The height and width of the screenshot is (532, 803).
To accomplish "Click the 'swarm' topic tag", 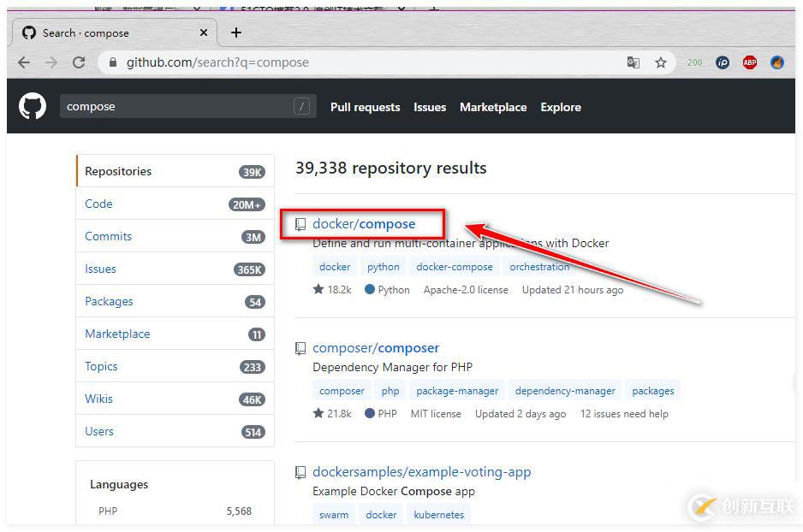I will (334, 515).
